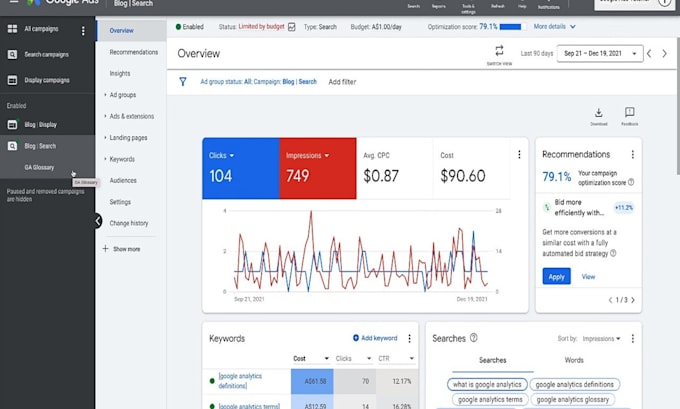Image resolution: width=680 pixels, height=409 pixels.
Task: Open the date range dropdown
Action: point(599,53)
